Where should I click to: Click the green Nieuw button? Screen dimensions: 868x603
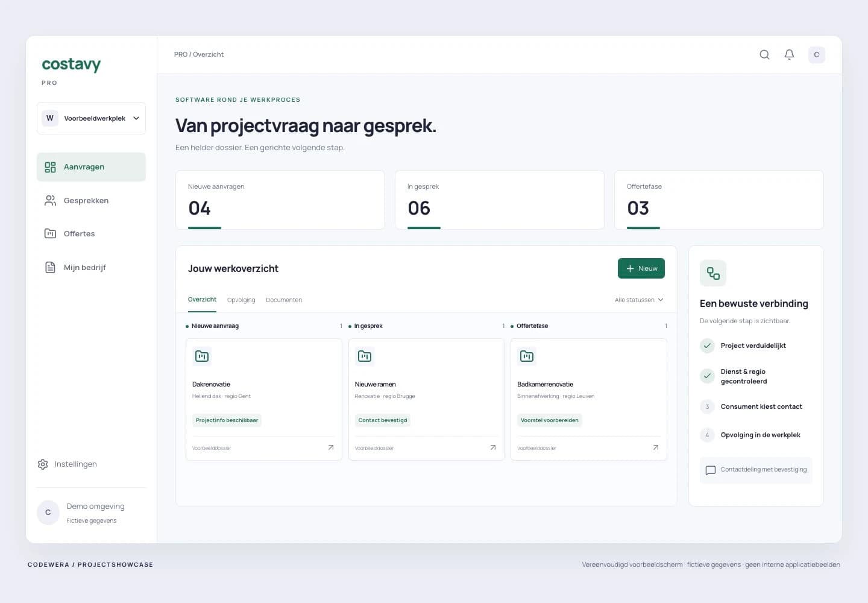tap(641, 268)
